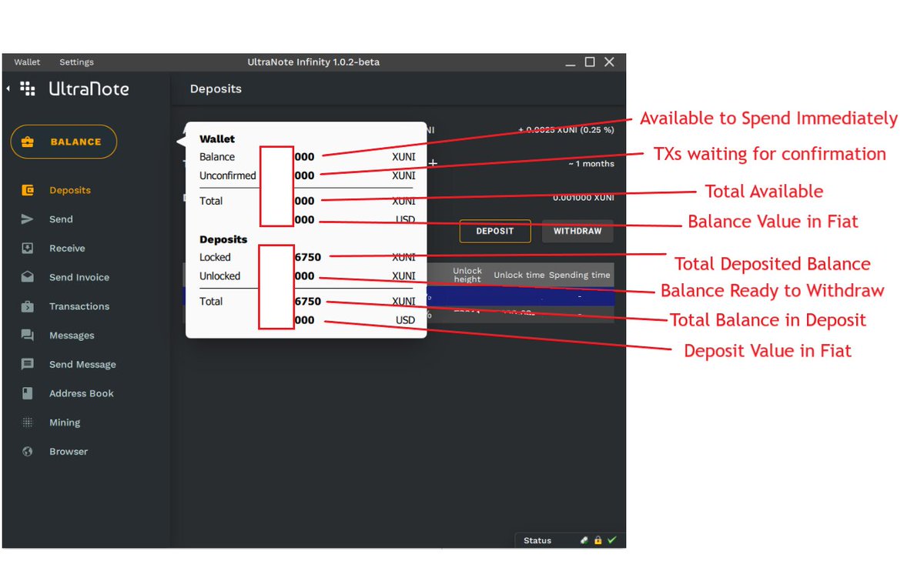Select the Mining grid icon in the sidebar
924x561 pixels.
[x=28, y=422]
